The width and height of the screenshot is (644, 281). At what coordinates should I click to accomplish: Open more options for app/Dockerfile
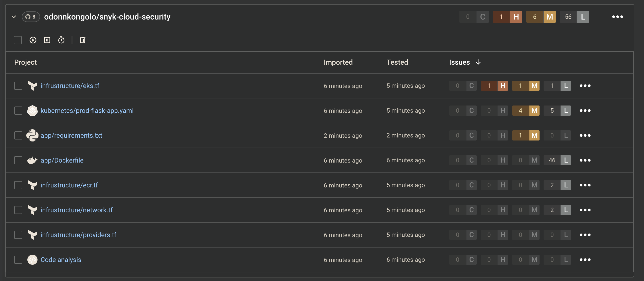tap(585, 160)
